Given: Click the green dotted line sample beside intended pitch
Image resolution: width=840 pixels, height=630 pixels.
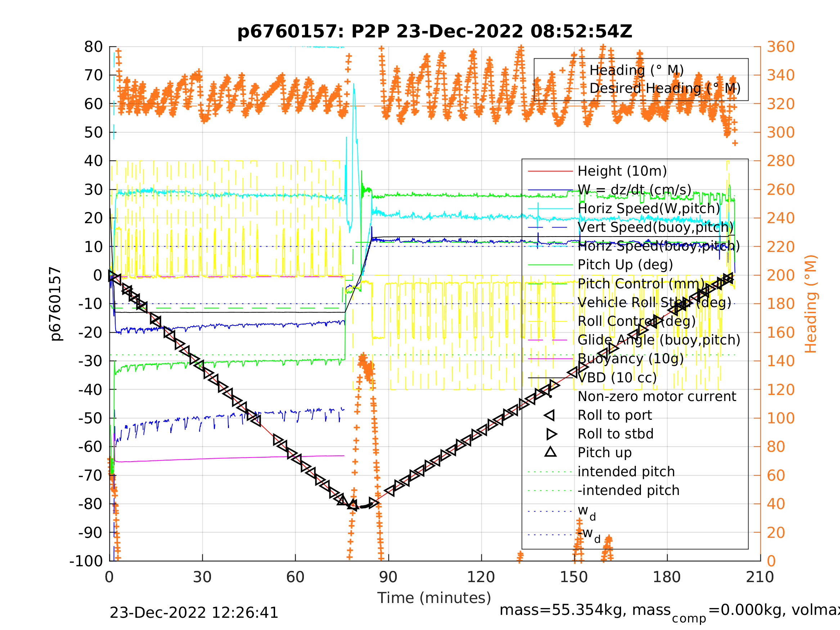Looking at the screenshot, I should pos(550,472).
